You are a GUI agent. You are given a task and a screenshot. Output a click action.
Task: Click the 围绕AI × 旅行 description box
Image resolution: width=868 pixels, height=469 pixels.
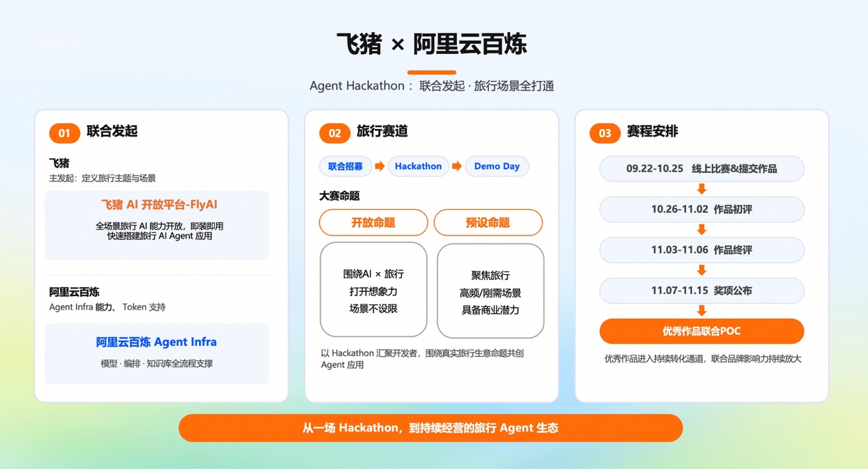(x=373, y=290)
